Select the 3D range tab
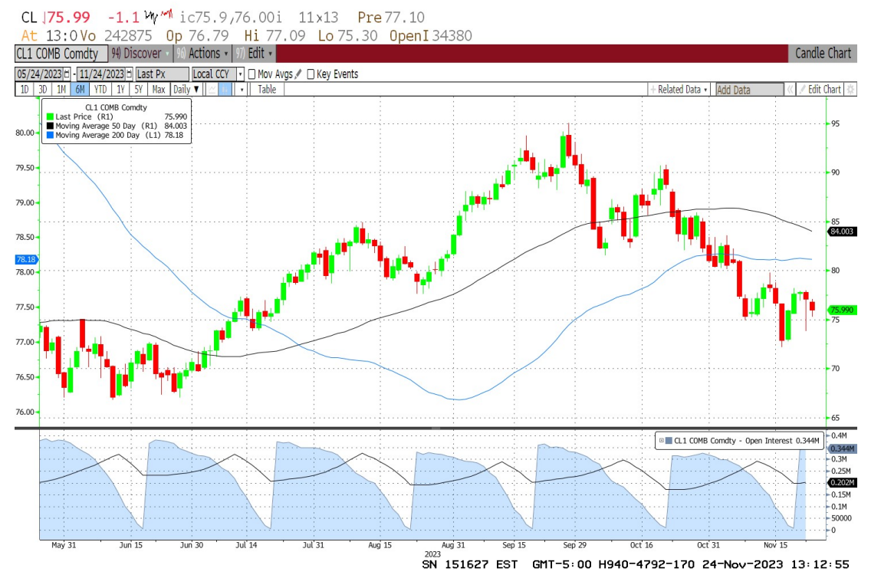This screenshot has height=588, width=881. tap(43, 89)
